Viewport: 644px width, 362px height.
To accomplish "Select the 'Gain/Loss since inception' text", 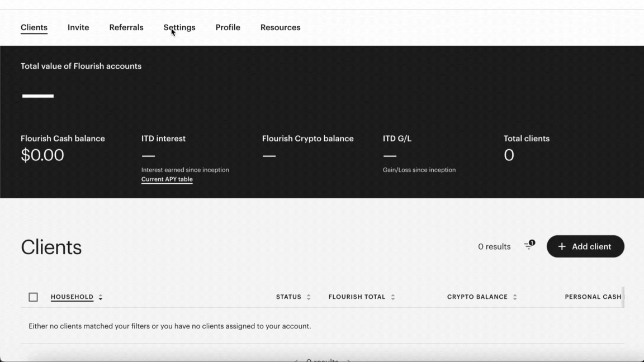I will coord(419,170).
